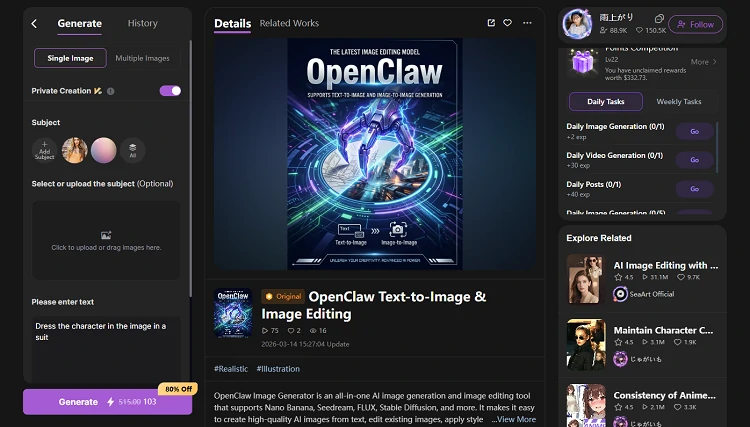
Task: Click the author avatar under Maintain Character
Action: [x=620, y=359]
